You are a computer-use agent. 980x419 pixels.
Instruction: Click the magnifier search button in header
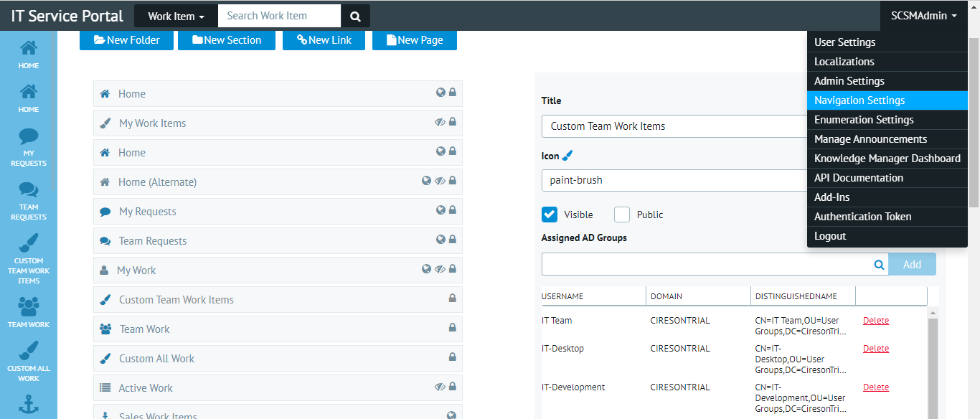click(355, 16)
